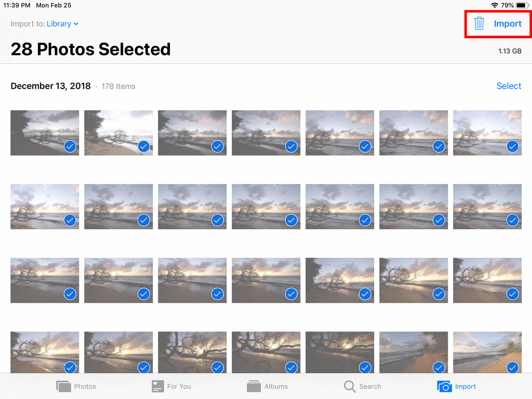
Task: Tap the Import button at top right
Action: point(508,23)
